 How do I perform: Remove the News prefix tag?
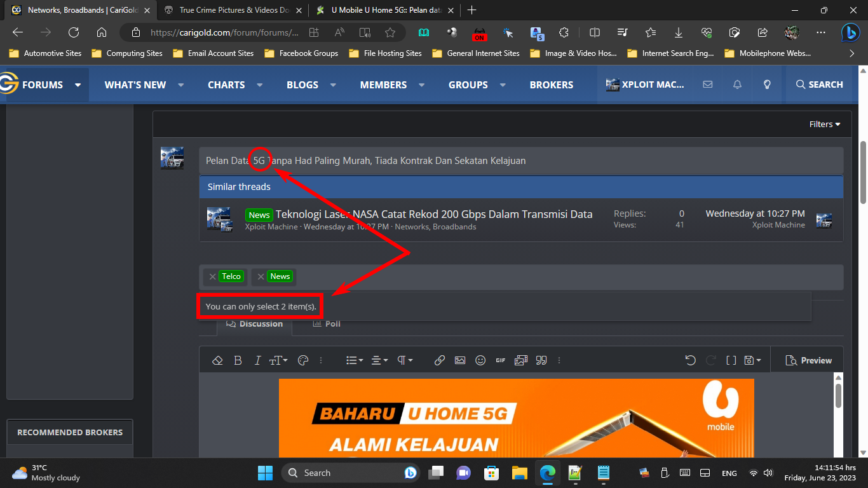pos(261,276)
